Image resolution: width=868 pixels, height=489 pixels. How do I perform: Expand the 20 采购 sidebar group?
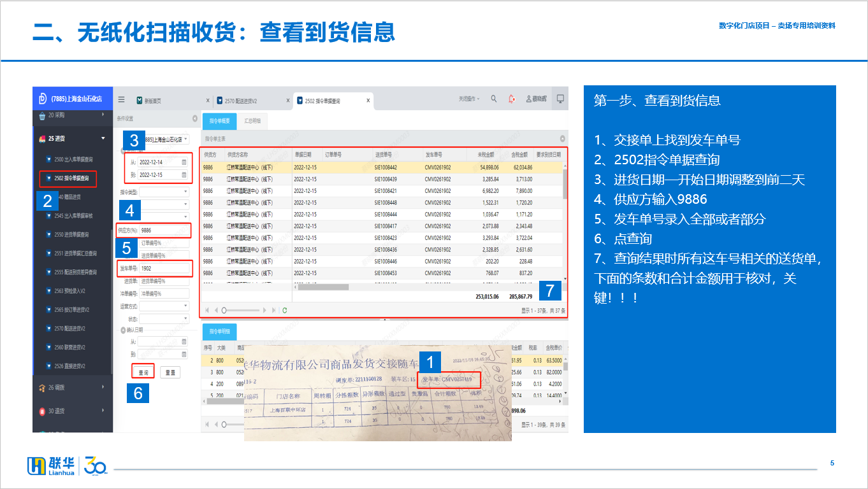point(73,116)
